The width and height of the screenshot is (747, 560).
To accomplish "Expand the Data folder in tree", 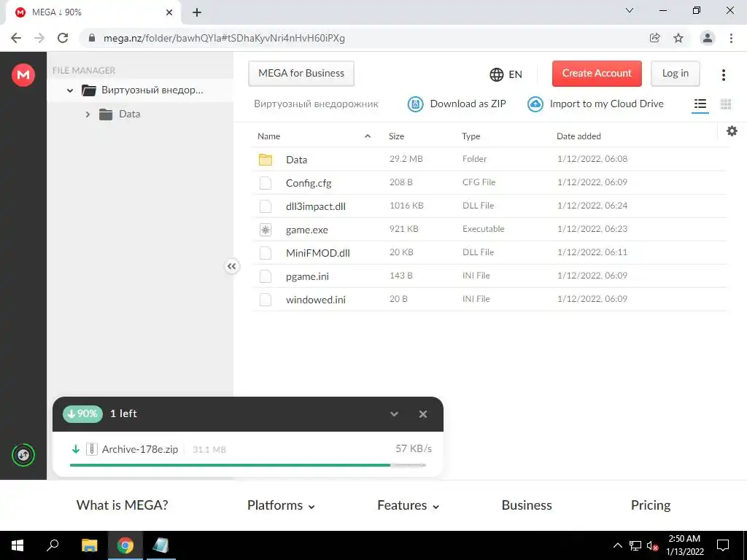I will [88, 114].
